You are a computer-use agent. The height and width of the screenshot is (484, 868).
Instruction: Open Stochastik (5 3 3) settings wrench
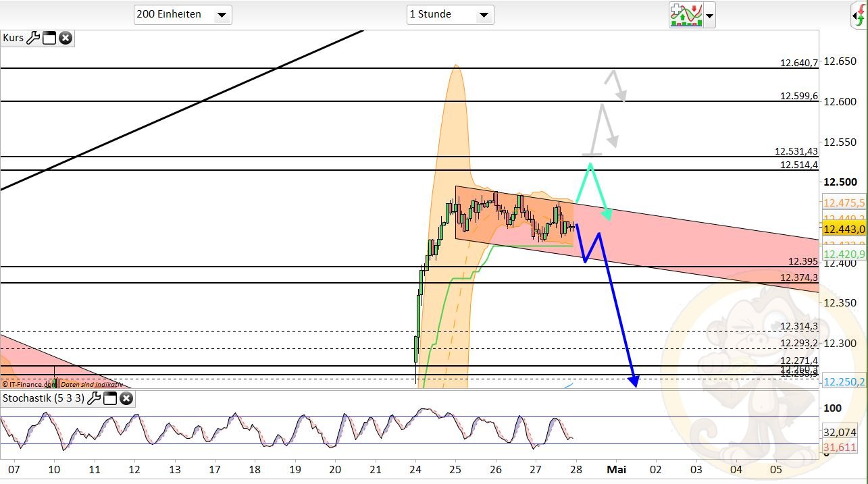(95, 399)
